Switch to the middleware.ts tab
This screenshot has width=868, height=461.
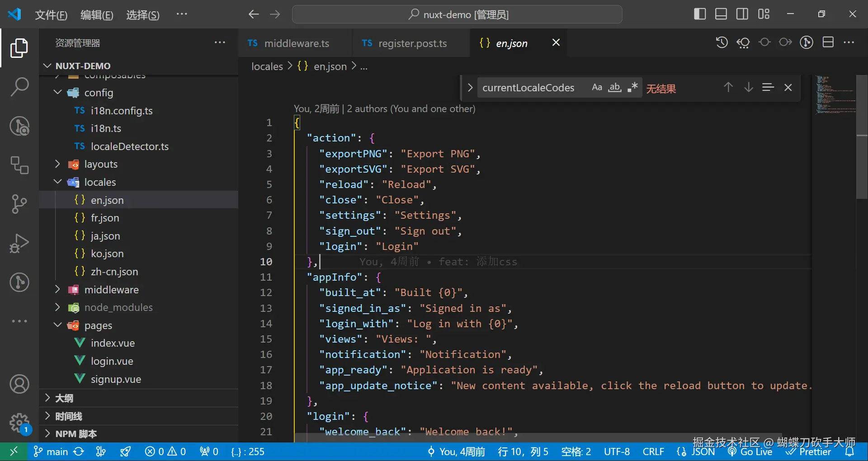point(296,43)
